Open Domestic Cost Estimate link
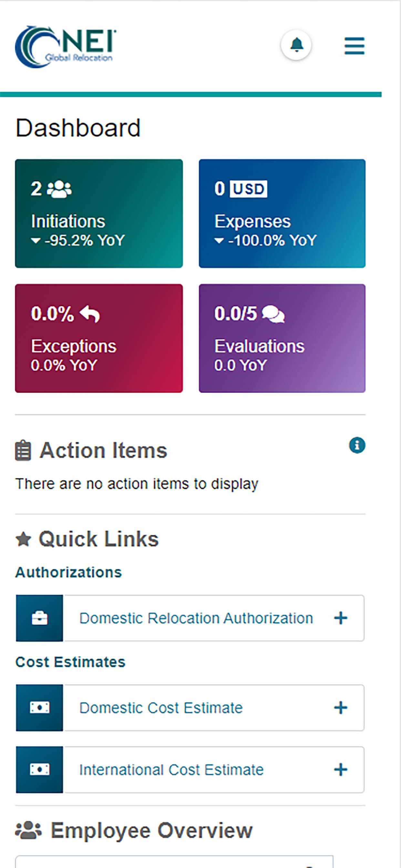The height and width of the screenshot is (868, 401). [x=161, y=708]
